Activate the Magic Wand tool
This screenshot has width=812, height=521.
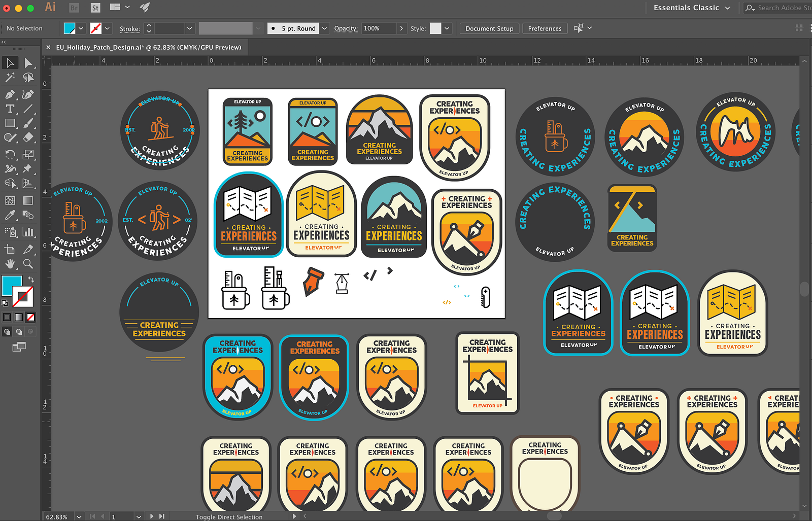[x=10, y=78]
